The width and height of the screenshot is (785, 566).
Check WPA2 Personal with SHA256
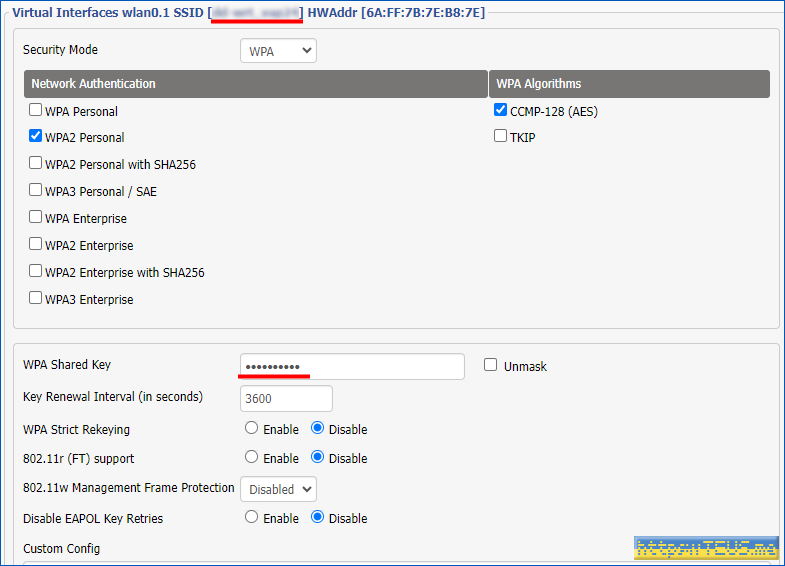click(x=36, y=164)
